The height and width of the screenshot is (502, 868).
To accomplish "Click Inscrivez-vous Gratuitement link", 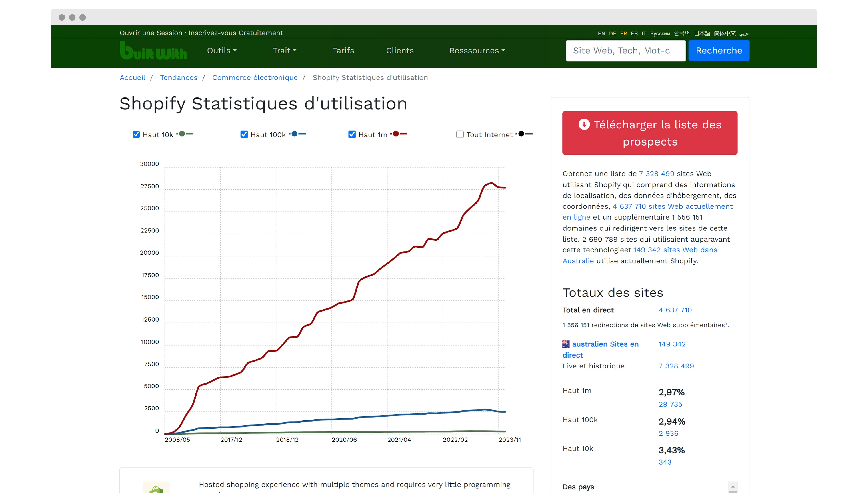I will [x=236, y=33].
